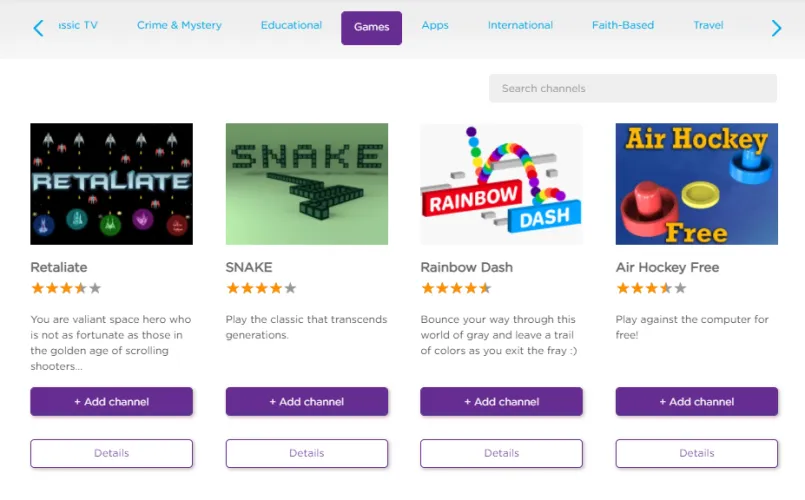Add the SNAKE channel

(x=306, y=402)
